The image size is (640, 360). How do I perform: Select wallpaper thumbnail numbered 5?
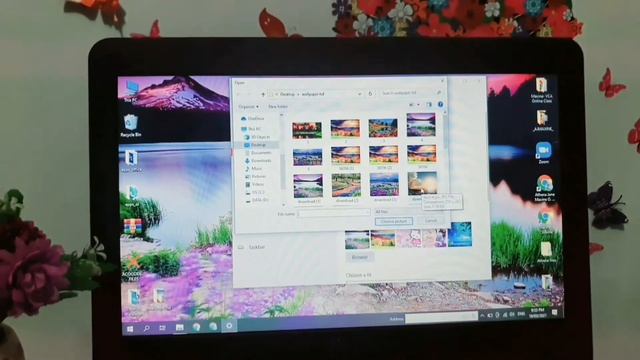[308, 158]
